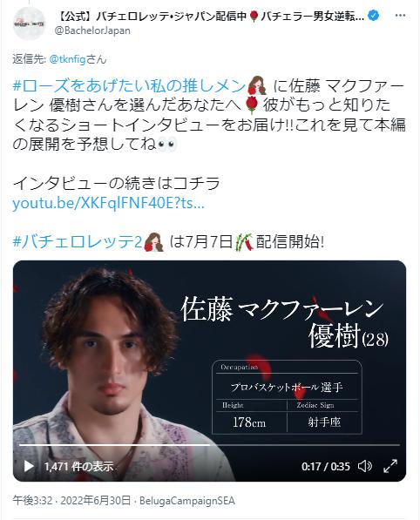
Task: Open the tweet timestamp 午後3:32 2022年6月30日
Action: (x=71, y=501)
